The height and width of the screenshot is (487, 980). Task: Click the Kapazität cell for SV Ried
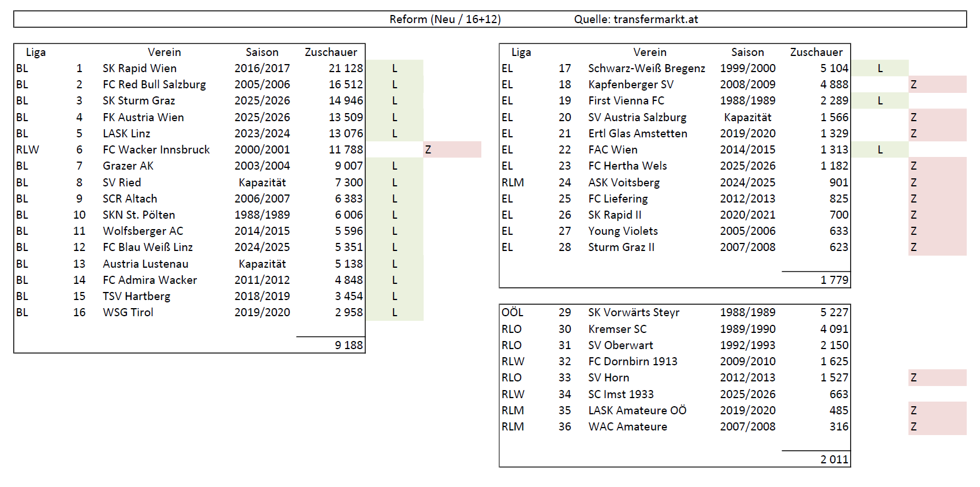click(262, 182)
